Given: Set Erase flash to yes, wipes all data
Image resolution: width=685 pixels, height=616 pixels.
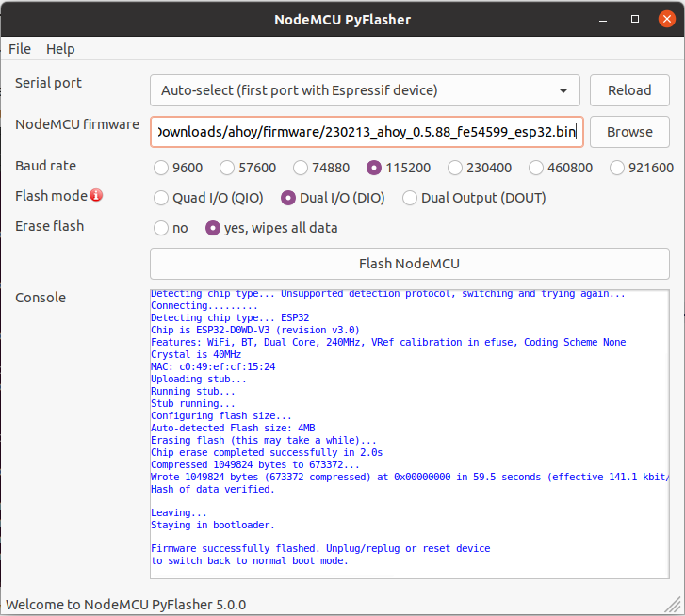Looking at the screenshot, I should click(x=271, y=228).
